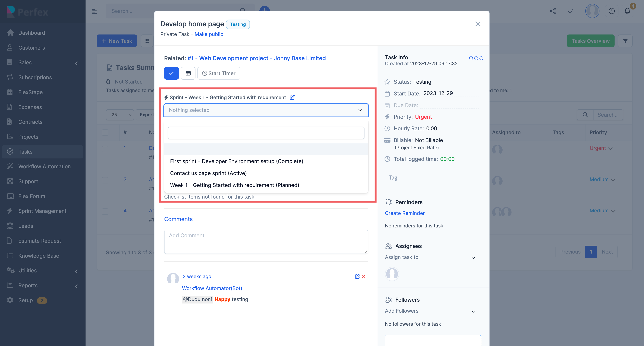The height and width of the screenshot is (346, 644).
Task: Click the filter funnel icon
Action: click(625, 41)
